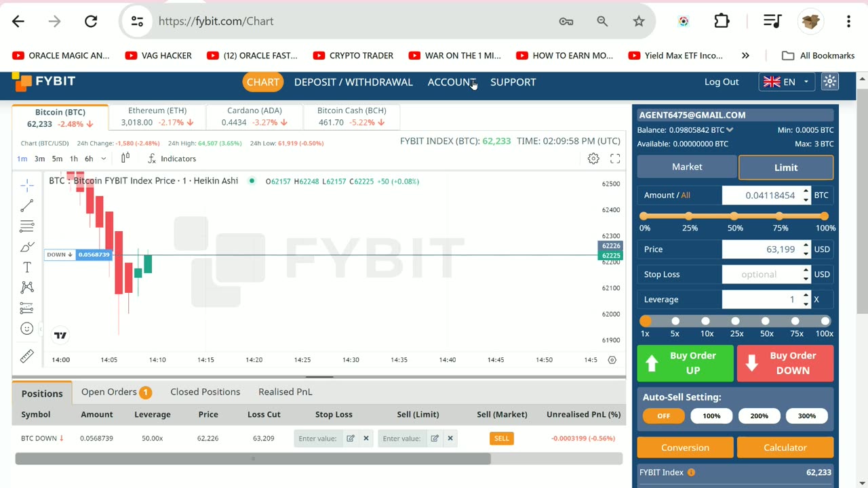Open the EN language dropdown
The width and height of the screenshot is (868, 488).
click(x=787, y=82)
